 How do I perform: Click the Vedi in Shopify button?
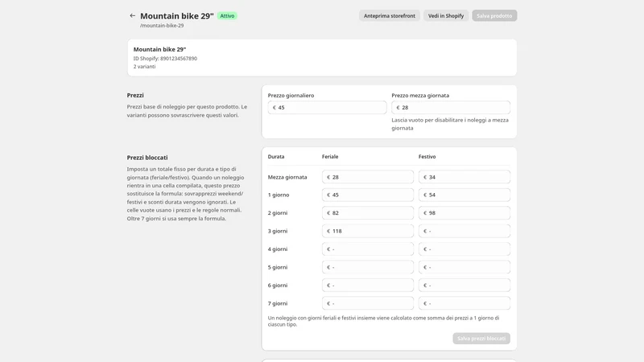tap(446, 15)
